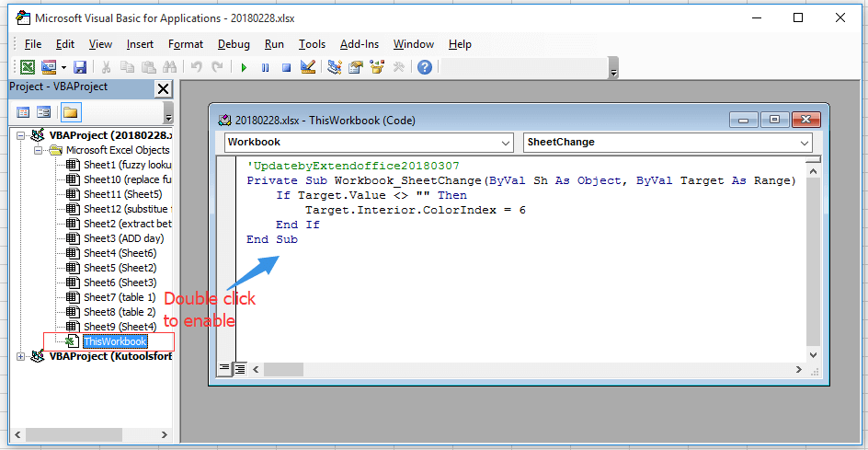Open the Properties Window from the toolbar
Screen dimensions: 868x450
[x=355, y=67]
